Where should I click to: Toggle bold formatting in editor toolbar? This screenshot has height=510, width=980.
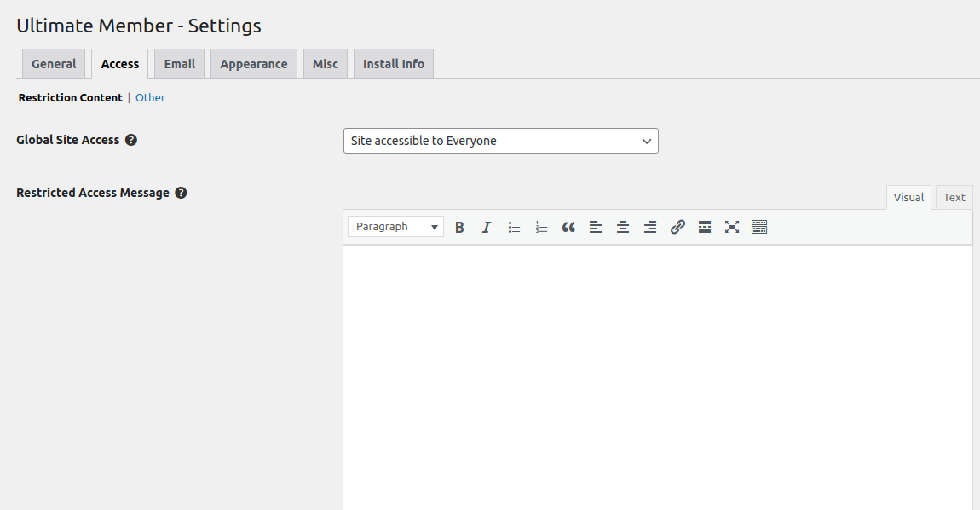click(x=459, y=227)
